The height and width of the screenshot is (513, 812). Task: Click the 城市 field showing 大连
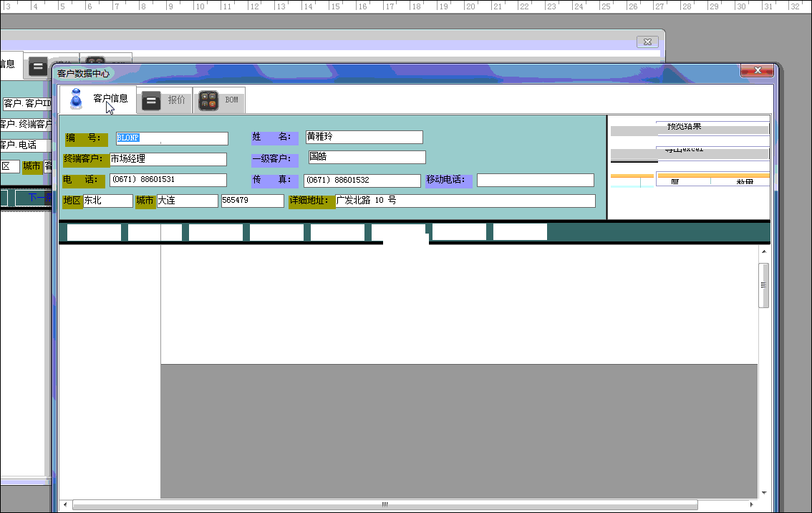(x=187, y=201)
